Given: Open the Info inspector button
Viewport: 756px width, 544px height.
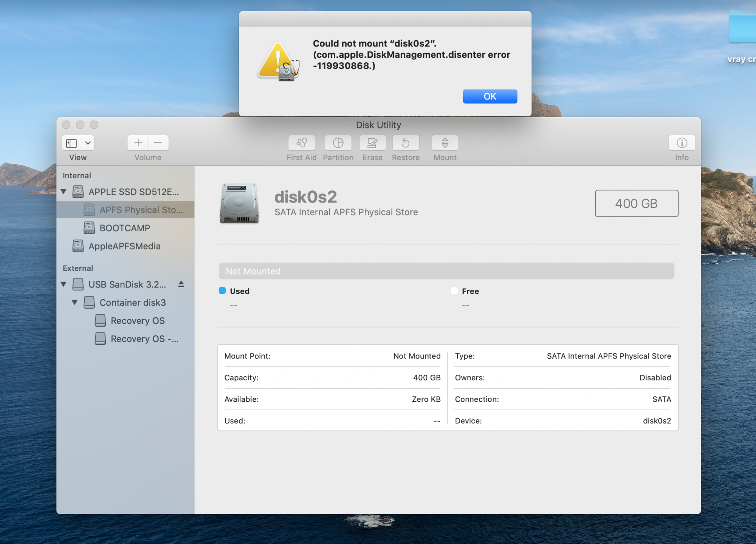Looking at the screenshot, I should tap(682, 143).
